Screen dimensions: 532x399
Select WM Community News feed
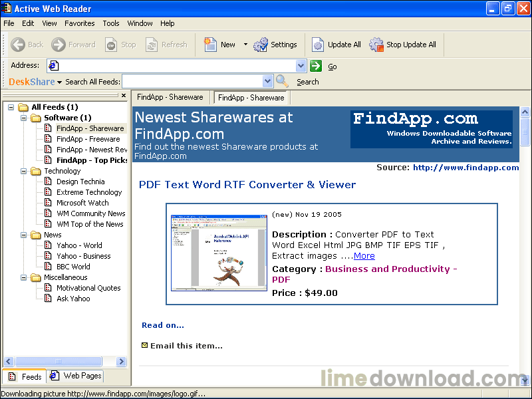pos(91,213)
